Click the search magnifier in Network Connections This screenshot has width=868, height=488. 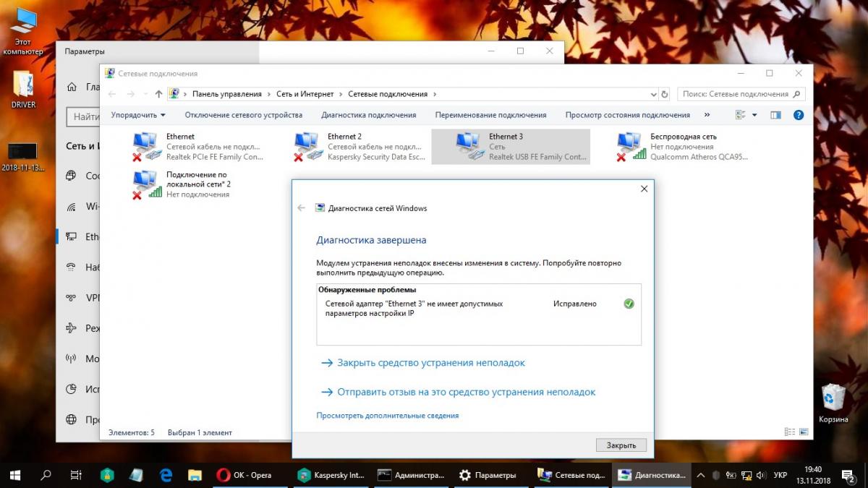[x=797, y=94]
